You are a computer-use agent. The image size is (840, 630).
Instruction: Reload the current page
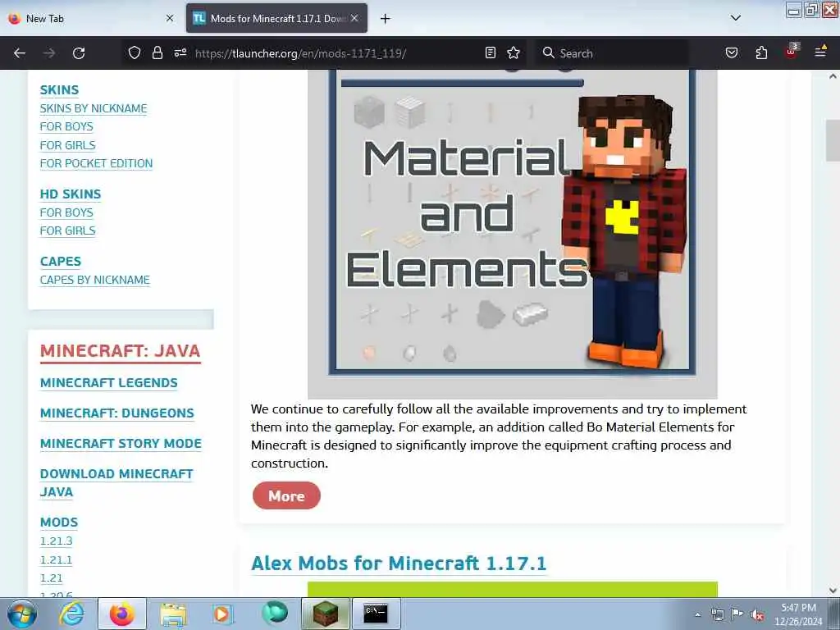[79, 53]
